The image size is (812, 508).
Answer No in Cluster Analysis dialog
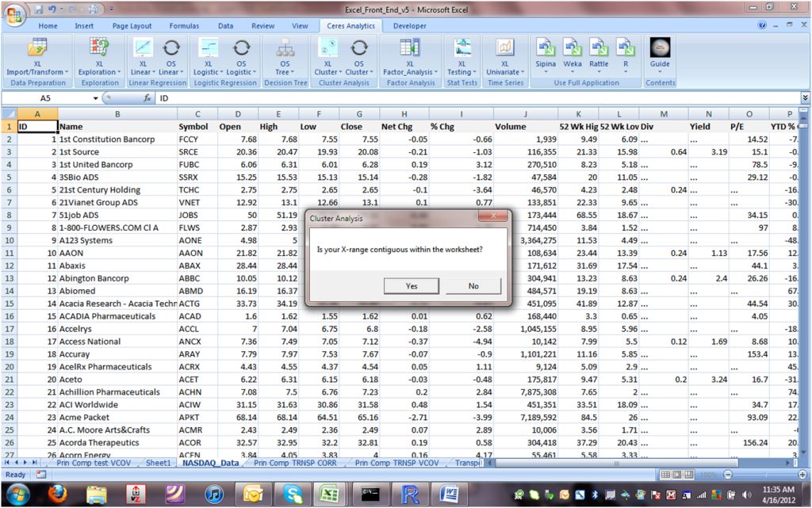click(x=473, y=286)
